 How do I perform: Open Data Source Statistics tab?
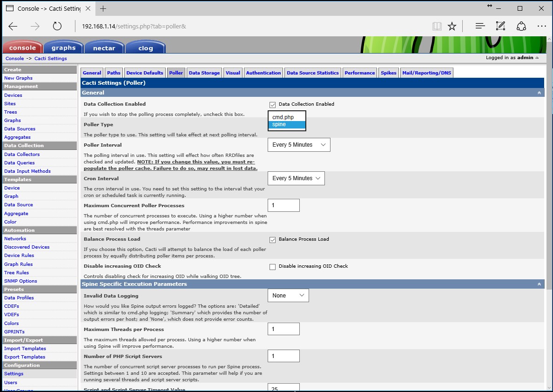(x=313, y=73)
